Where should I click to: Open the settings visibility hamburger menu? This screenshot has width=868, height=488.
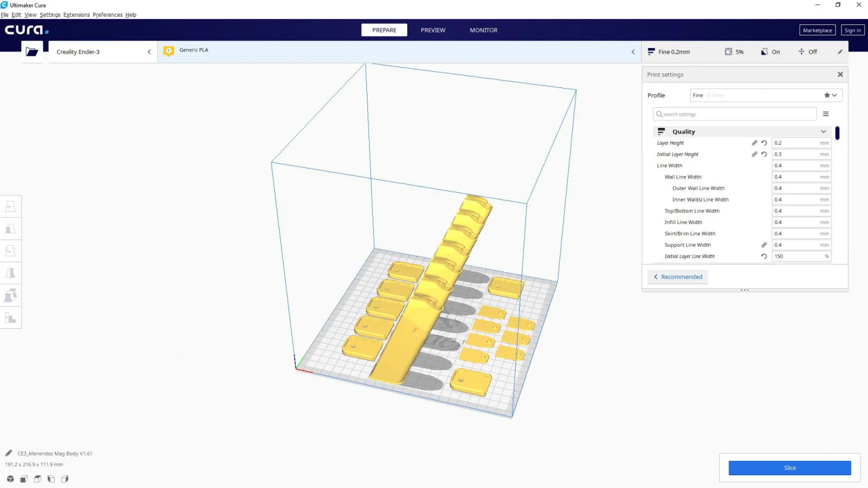click(x=826, y=114)
